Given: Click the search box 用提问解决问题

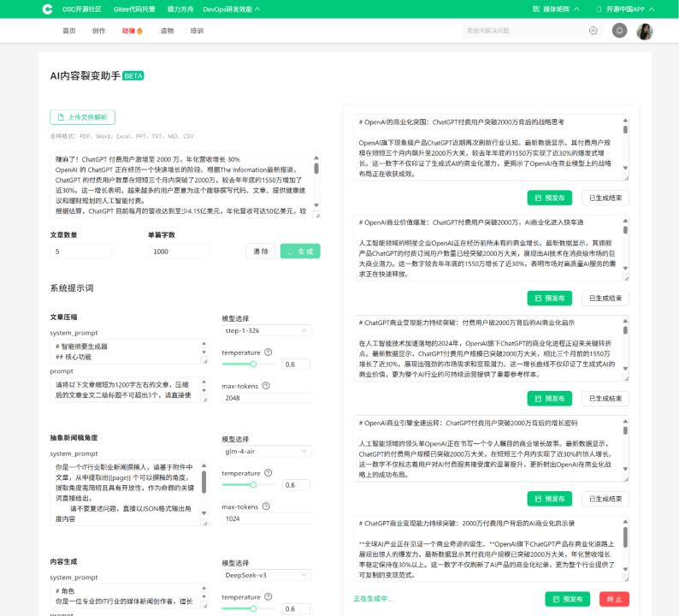Looking at the screenshot, I should point(532,31).
